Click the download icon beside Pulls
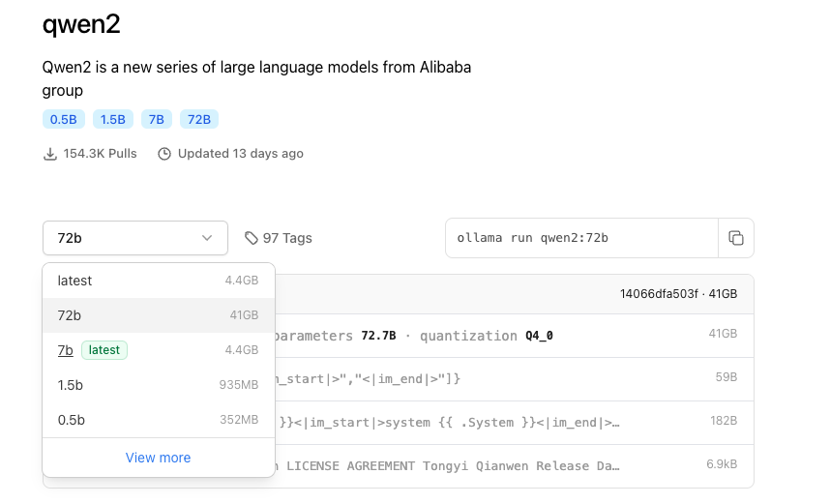Image resolution: width=830 pixels, height=504 pixels. [50, 154]
